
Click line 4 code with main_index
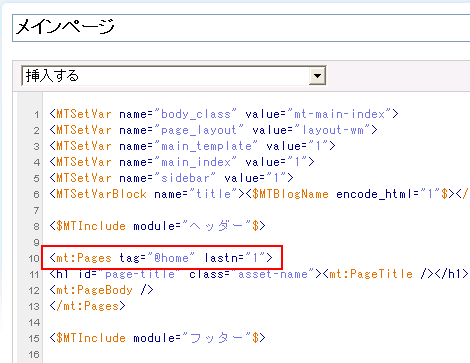tap(182, 162)
